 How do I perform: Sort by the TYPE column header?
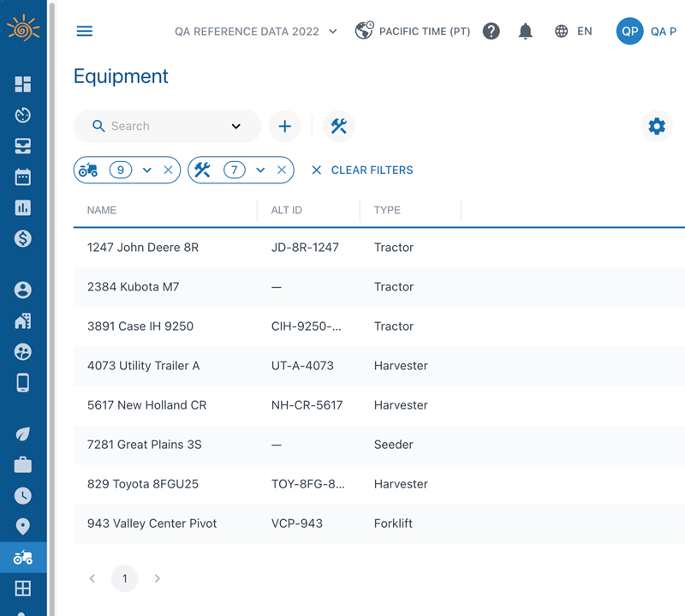click(x=387, y=210)
